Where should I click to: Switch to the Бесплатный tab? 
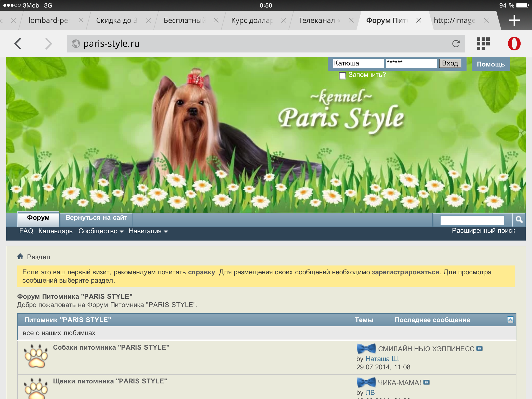click(x=184, y=20)
